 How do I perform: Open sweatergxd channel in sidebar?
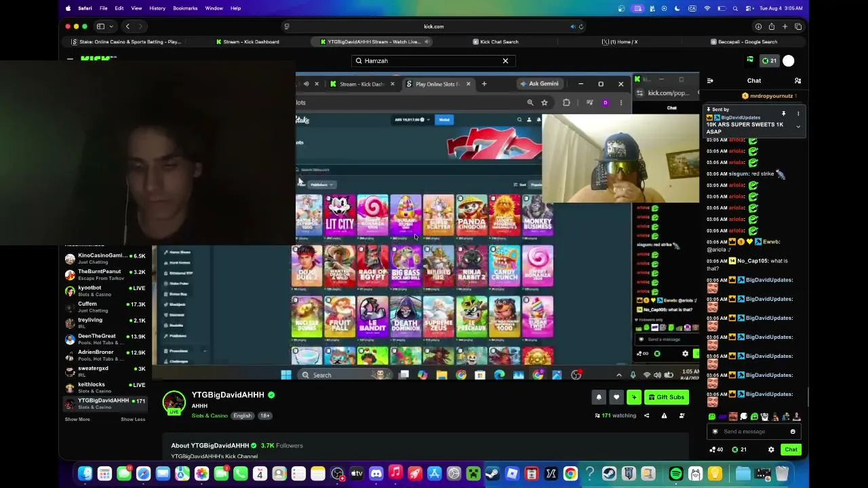[x=105, y=371]
